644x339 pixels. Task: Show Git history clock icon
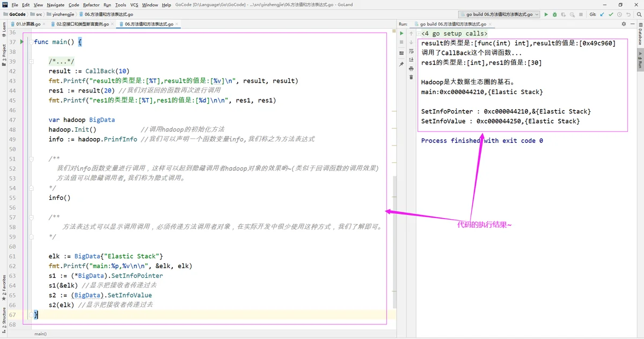(x=619, y=15)
